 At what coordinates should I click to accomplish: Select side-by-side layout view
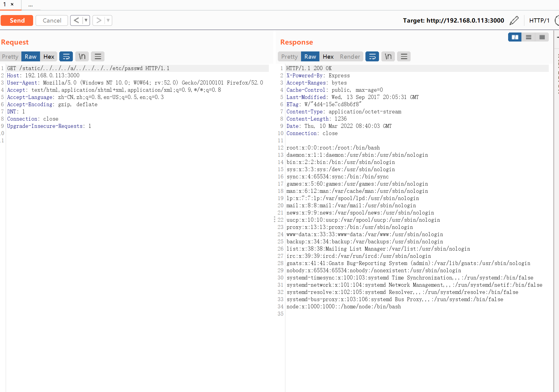click(x=515, y=37)
